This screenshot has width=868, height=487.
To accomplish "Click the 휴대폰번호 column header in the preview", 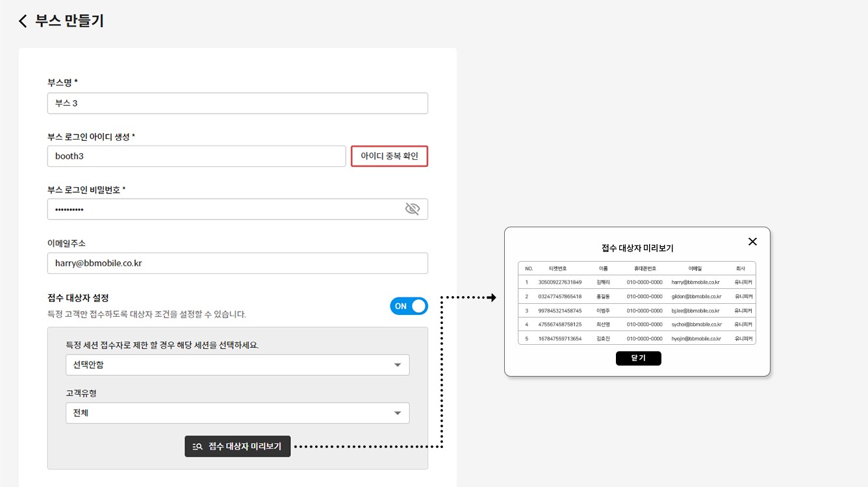I will pyautogui.click(x=645, y=268).
